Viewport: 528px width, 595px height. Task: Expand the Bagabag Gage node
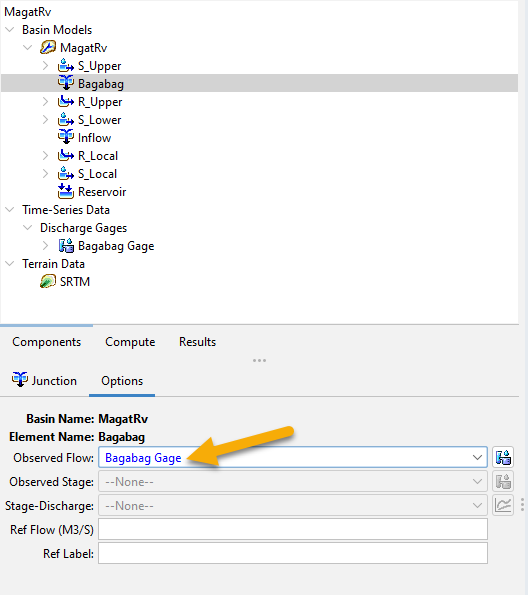click(x=46, y=246)
